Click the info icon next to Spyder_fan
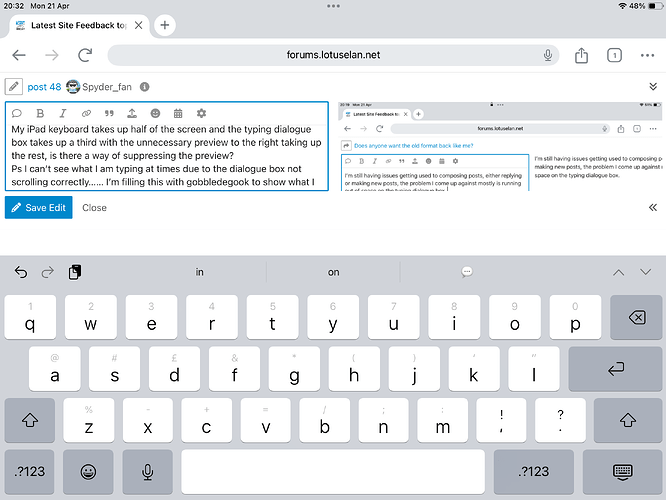 144,87
